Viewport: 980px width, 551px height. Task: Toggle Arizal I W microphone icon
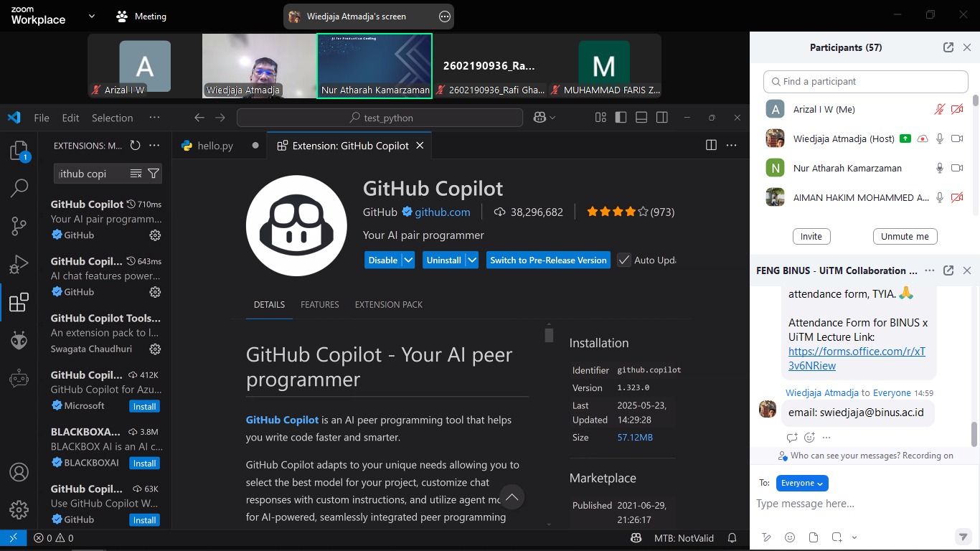point(939,109)
